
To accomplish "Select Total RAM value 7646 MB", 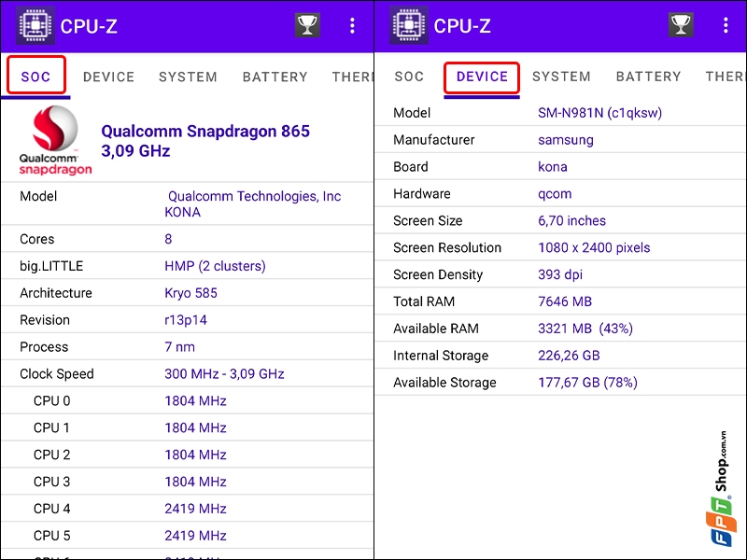I will [565, 301].
